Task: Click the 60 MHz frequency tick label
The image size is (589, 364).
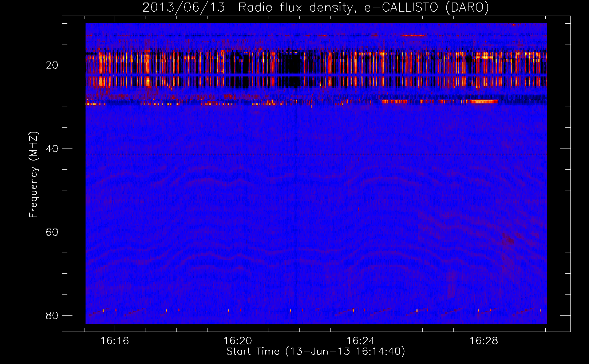Action: tap(52, 232)
